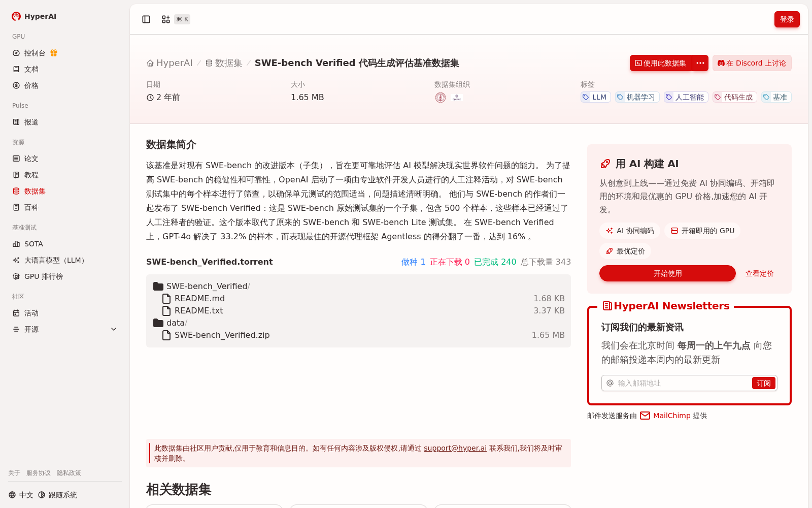Open the command search grid icon
812x508 pixels.
(x=166, y=19)
